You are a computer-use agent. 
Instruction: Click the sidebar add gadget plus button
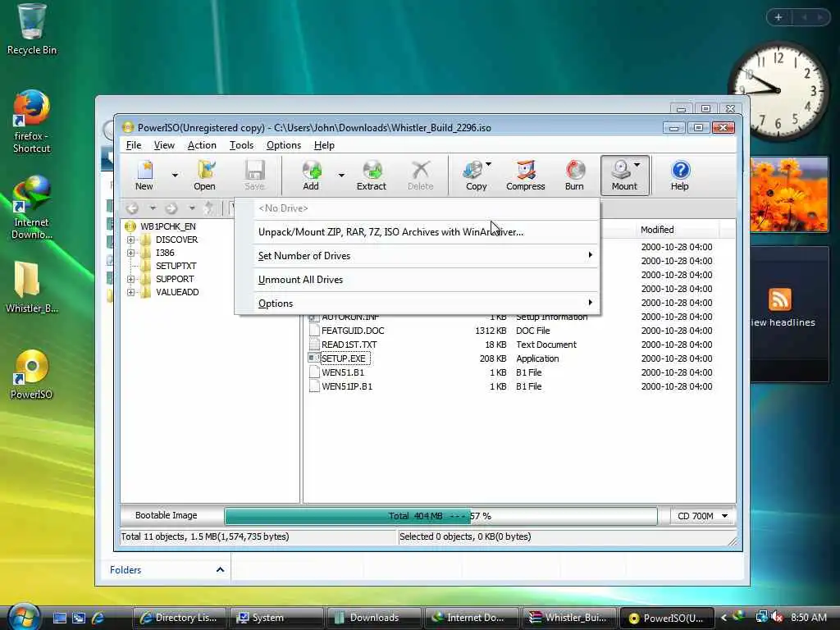[778, 18]
